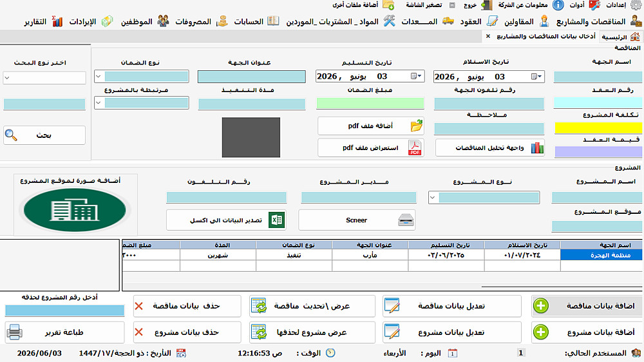Open the اختر نوع البحث combo box
The image size is (644, 362).
pos(7,78)
